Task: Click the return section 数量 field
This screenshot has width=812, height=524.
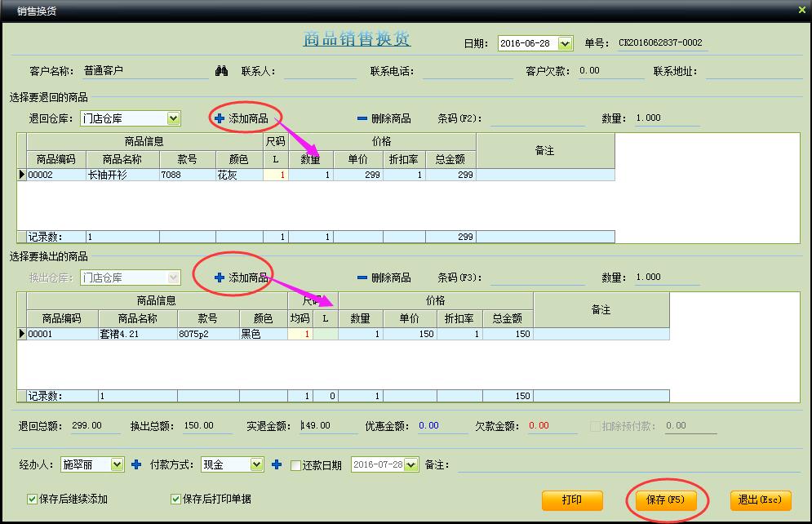Action: click(x=668, y=118)
